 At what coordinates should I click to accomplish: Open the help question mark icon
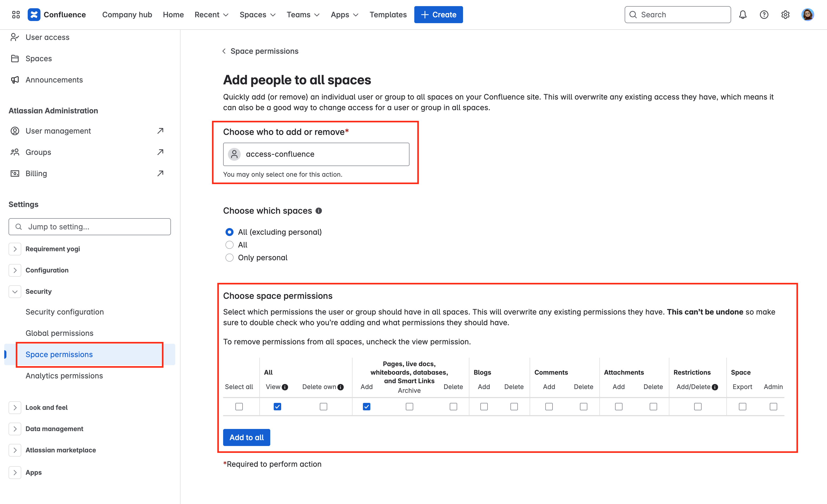coord(764,14)
